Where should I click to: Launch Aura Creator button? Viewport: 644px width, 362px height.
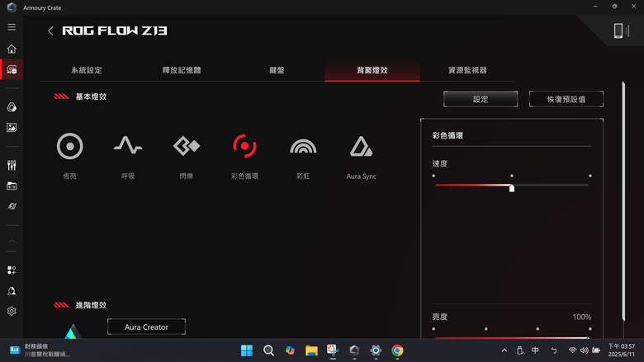[147, 327]
